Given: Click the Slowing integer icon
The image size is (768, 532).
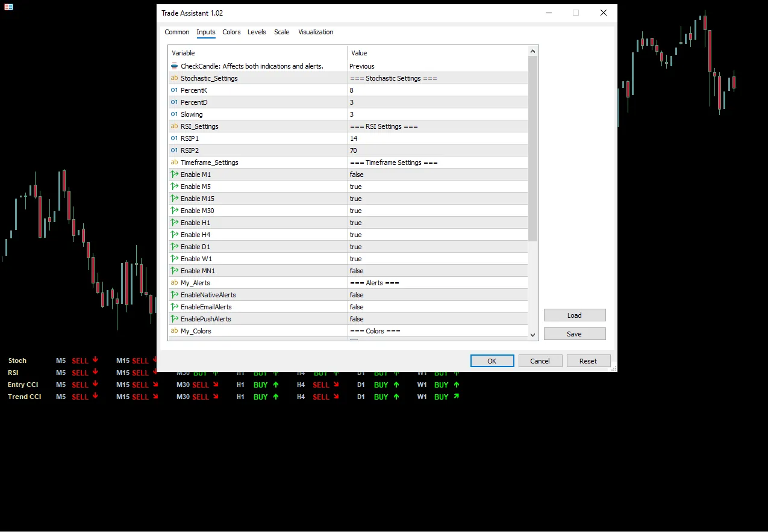Looking at the screenshot, I should (175, 114).
